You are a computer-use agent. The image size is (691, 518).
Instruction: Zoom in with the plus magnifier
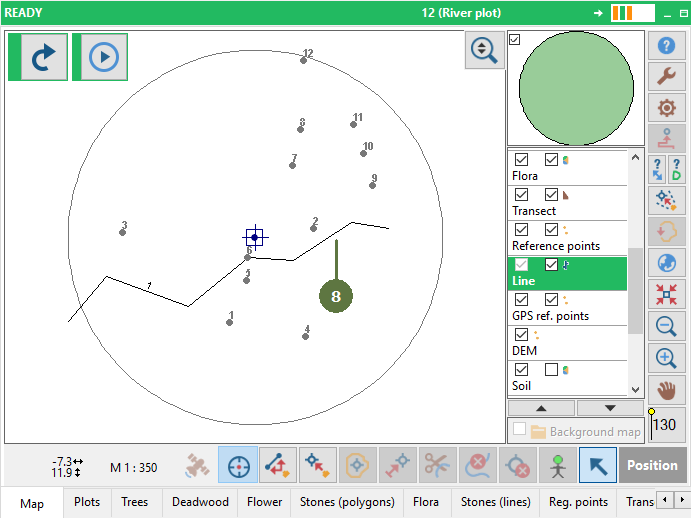666,358
